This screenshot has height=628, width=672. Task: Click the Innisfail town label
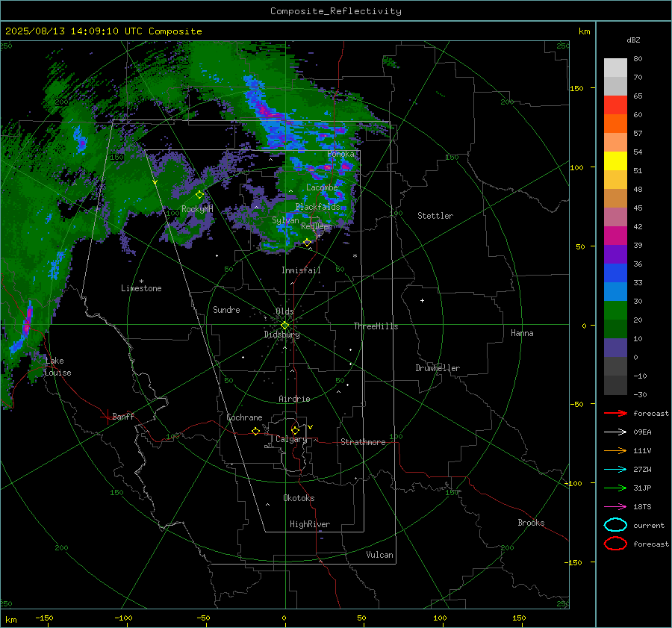pos(301,270)
